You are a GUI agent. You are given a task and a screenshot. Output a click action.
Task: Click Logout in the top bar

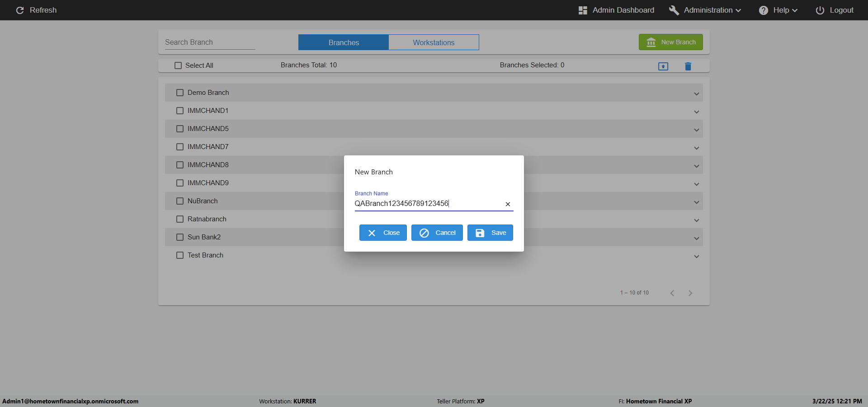point(835,10)
